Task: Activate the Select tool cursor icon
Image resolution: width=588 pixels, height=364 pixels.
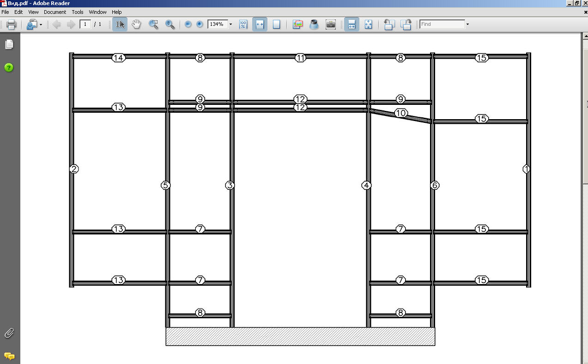Action: point(120,24)
